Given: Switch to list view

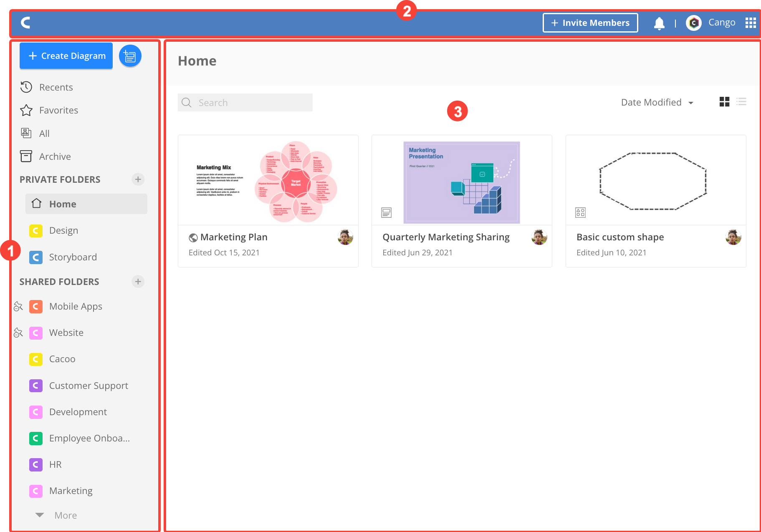Looking at the screenshot, I should coord(741,102).
